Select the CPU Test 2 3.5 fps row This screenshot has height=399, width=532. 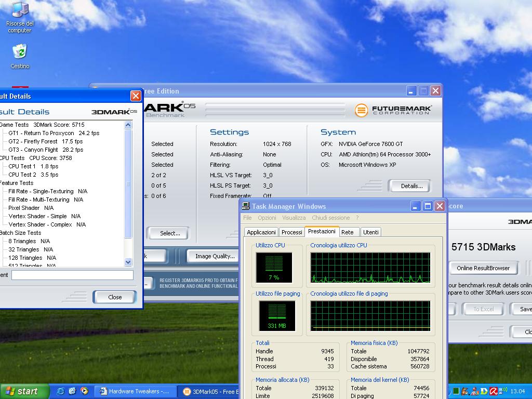pos(33,175)
